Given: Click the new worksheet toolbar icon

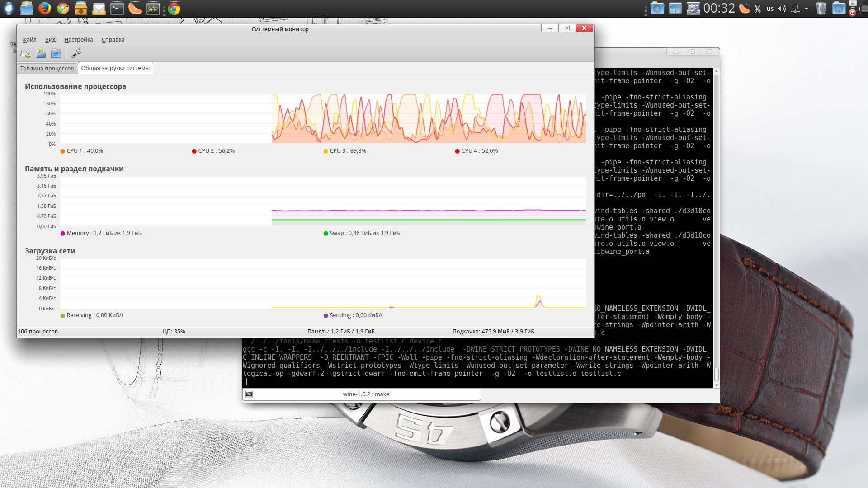Looking at the screenshot, I should (25, 54).
